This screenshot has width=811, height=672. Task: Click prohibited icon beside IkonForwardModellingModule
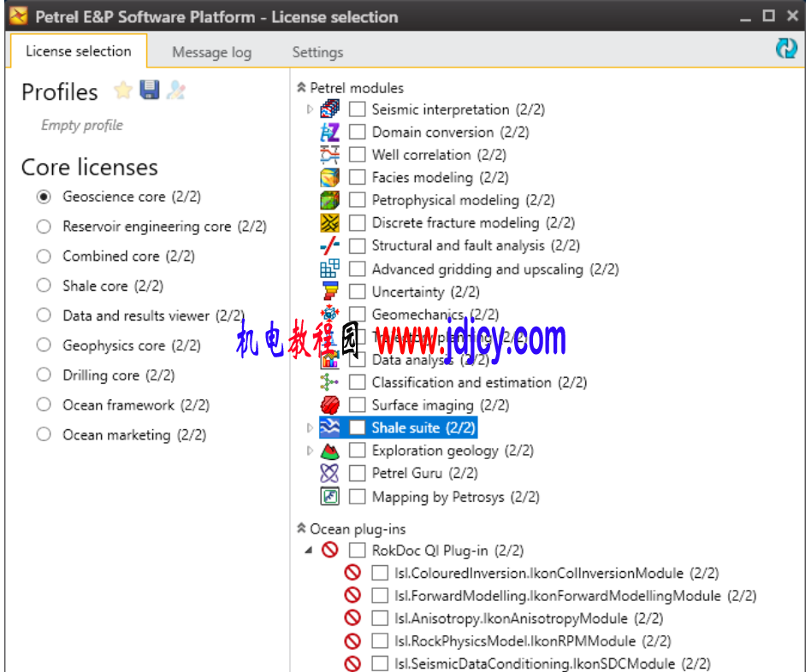click(x=352, y=596)
